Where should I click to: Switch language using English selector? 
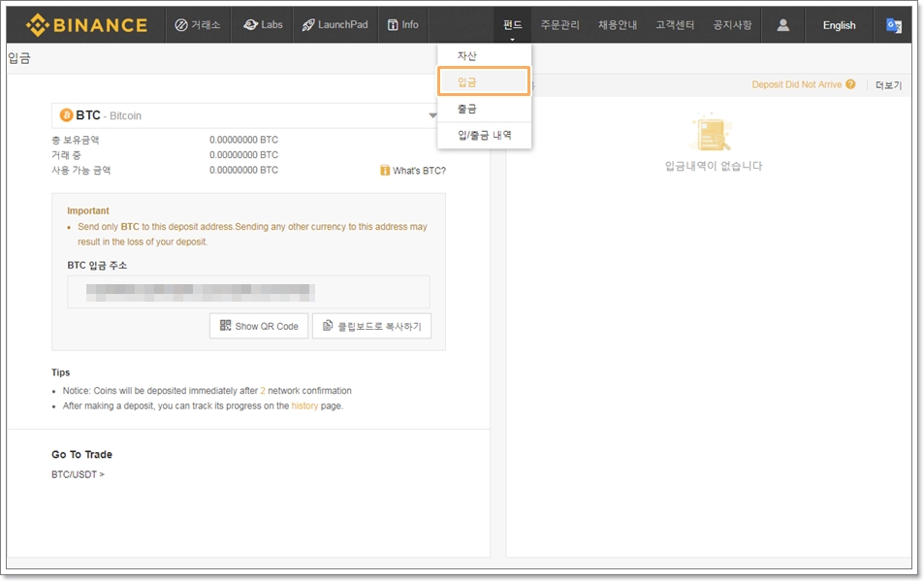(x=839, y=25)
